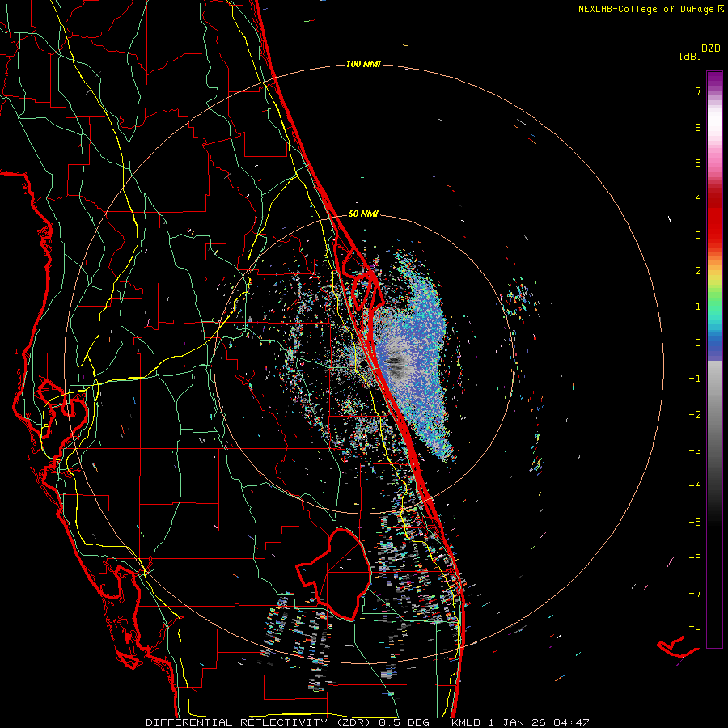Select the -6 value on the dB scale
The width and height of the screenshot is (728, 728).
695,558
